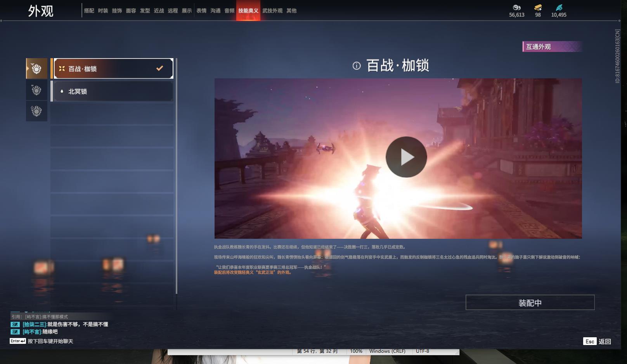
Task: Click the info icon beside 百战·枷锁 title
Action: [x=357, y=66]
